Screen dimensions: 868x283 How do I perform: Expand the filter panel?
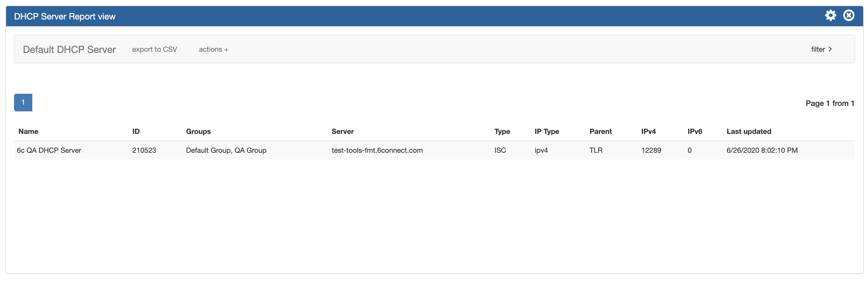821,50
